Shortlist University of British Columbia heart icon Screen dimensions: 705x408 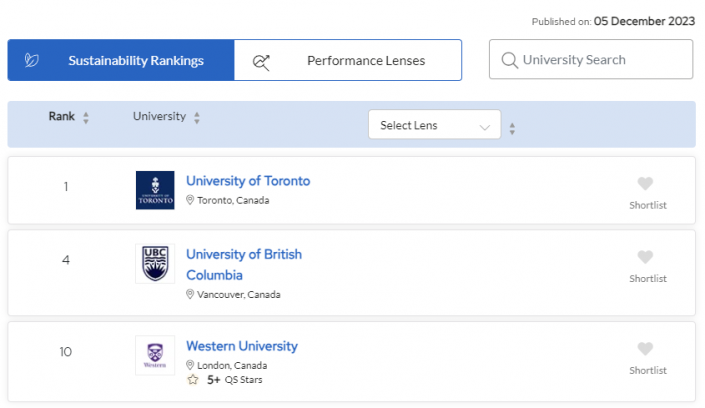[x=645, y=257]
